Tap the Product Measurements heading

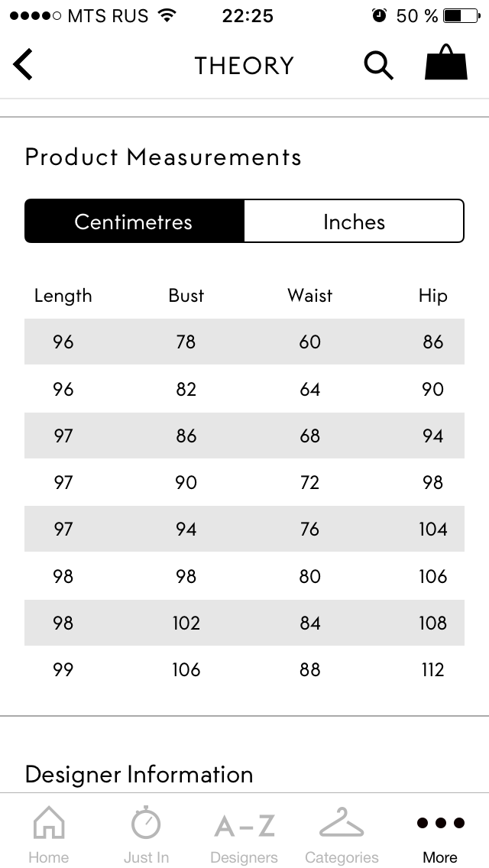coord(164,157)
